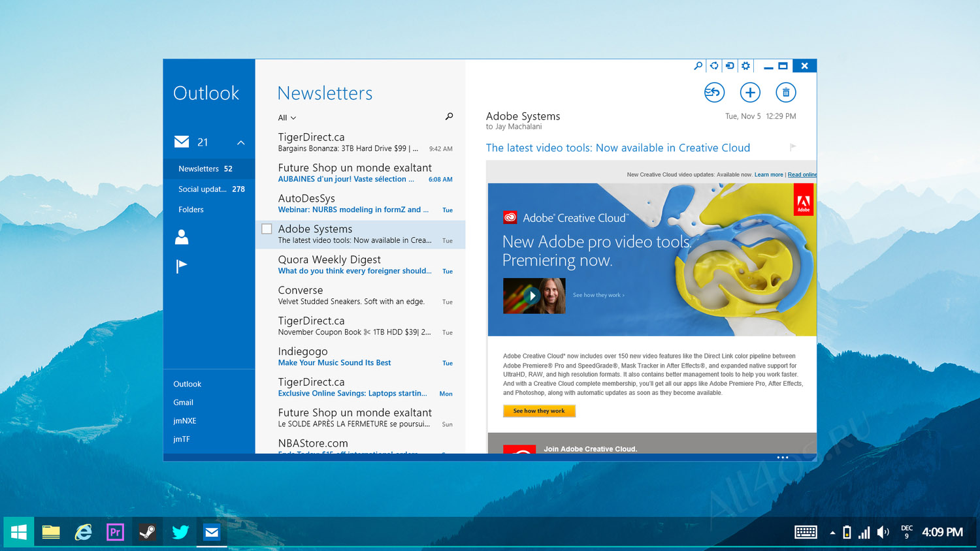This screenshot has height=551, width=980.
Task: Switch to Gmail account
Action: (183, 402)
